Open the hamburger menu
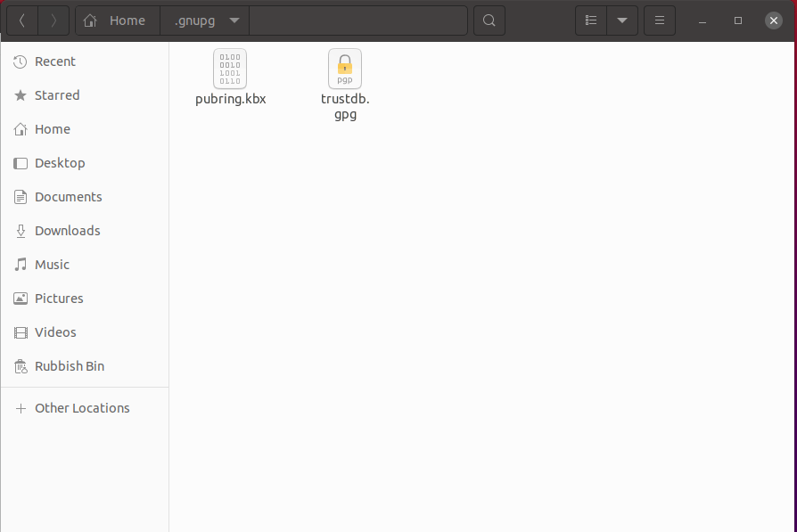The image size is (797, 532). [660, 20]
